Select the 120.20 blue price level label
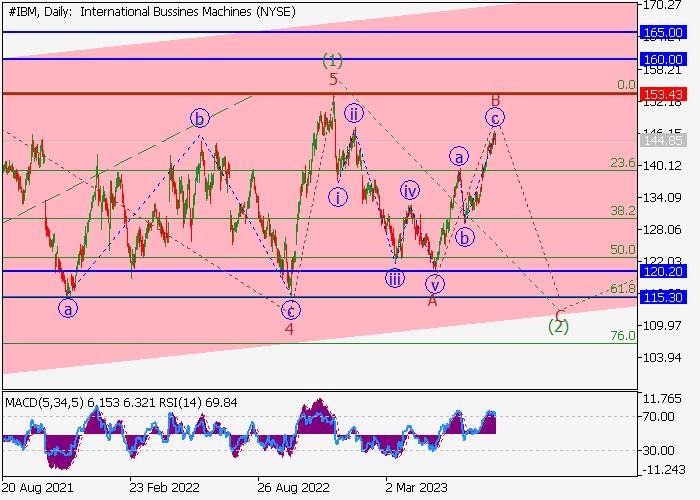 point(663,271)
